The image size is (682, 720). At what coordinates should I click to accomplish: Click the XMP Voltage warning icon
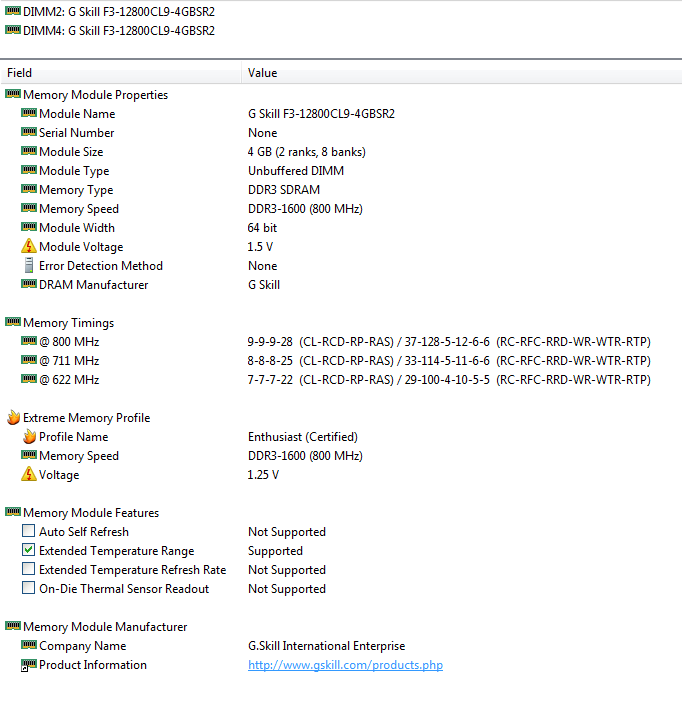28,474
